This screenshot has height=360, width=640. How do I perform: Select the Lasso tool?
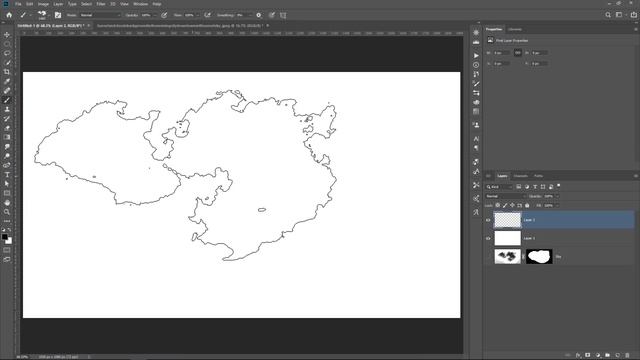7,53
